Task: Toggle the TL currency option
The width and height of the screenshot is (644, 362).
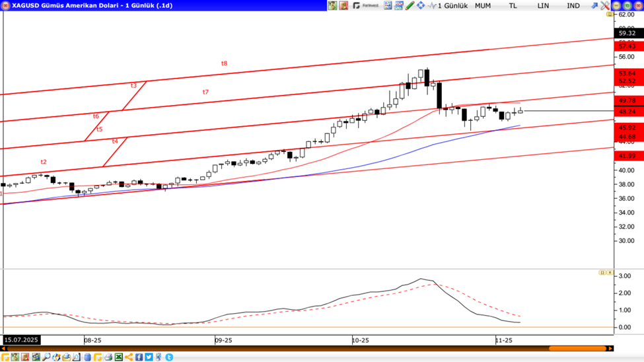Action: [x=513, y=5]
